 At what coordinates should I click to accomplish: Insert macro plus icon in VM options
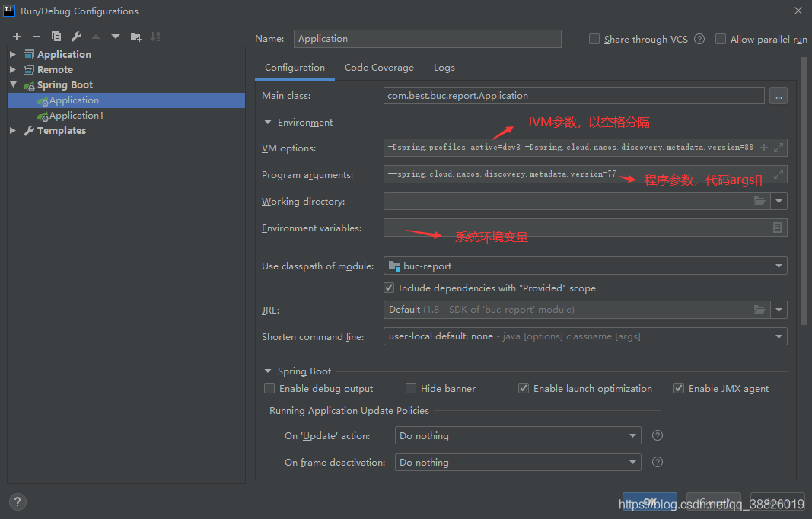764,148
